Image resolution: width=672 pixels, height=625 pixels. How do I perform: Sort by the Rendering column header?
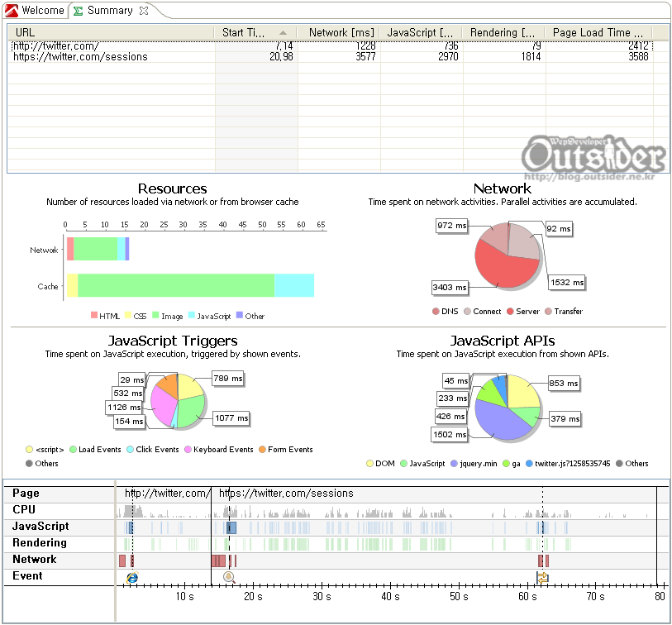coord(503,32)
